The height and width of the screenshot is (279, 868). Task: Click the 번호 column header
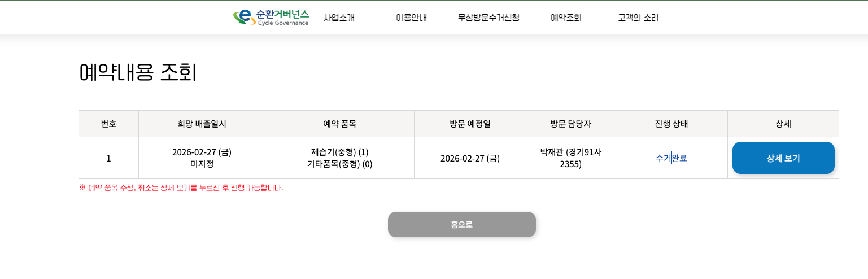click(x=108, y=124)
